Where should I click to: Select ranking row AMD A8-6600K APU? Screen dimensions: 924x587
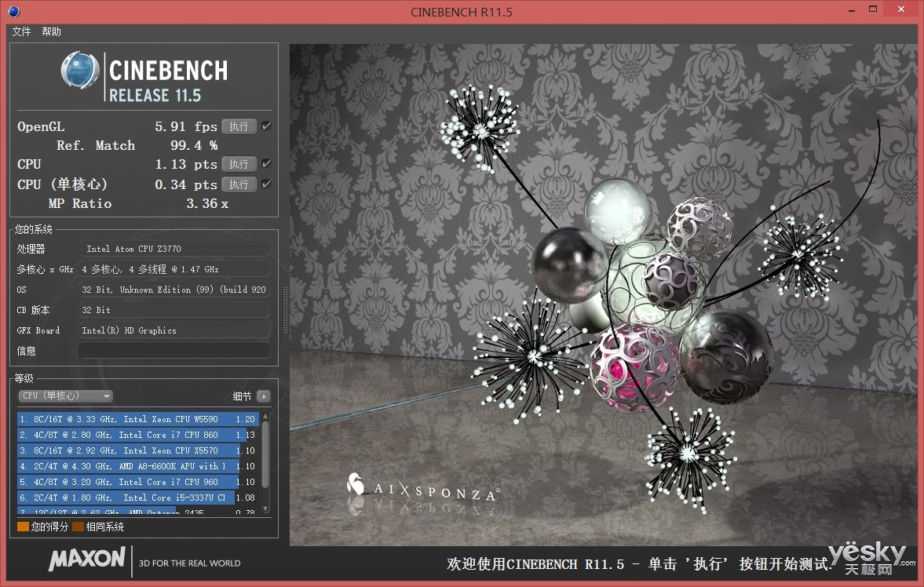coord(138,466)
